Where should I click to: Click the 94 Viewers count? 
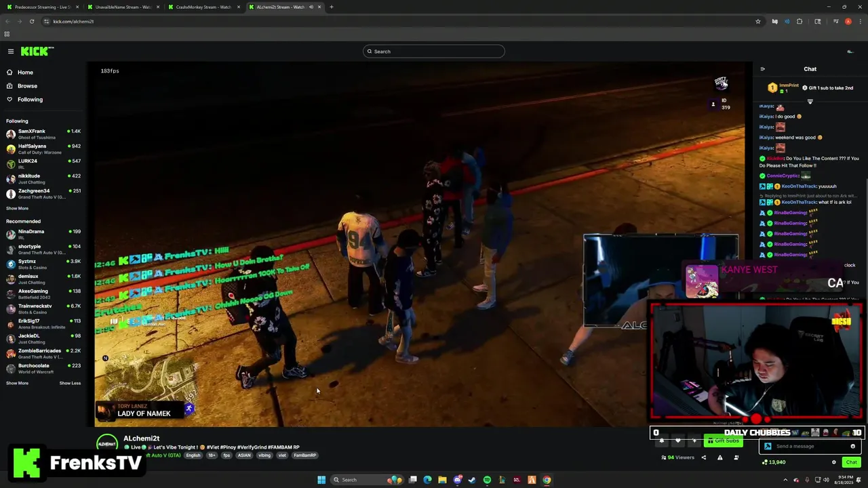pos(678,457)
